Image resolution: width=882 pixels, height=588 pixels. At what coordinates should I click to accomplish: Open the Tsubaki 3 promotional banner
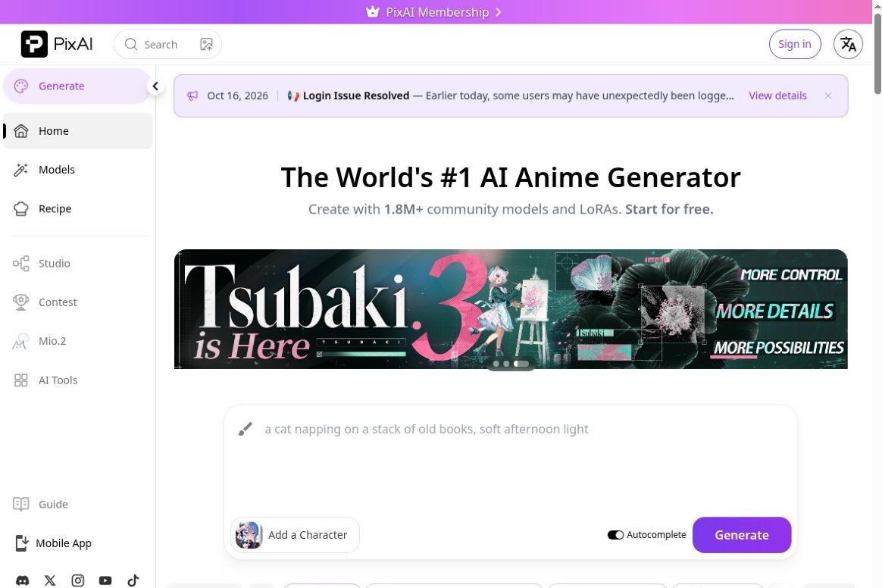(x=511, y=309)
